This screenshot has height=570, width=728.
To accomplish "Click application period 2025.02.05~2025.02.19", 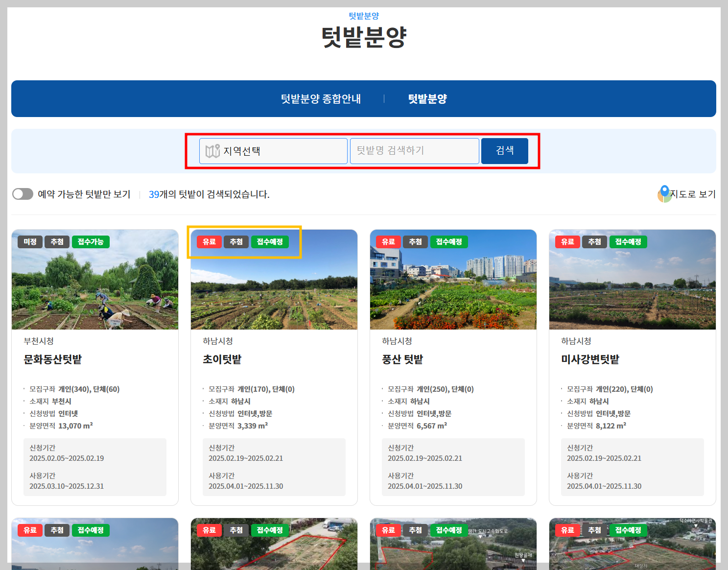I will point(67,458).
